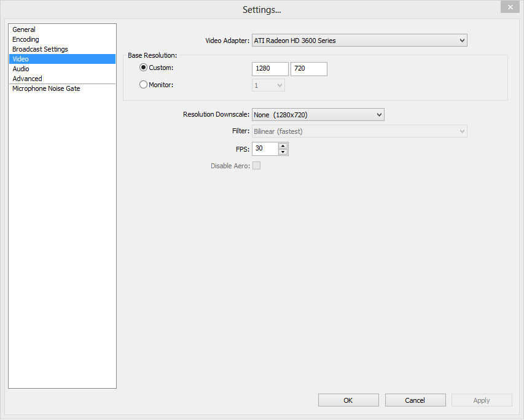
Task: Expand the Resolution Downscale dropdown
Action: pos(318,115)
